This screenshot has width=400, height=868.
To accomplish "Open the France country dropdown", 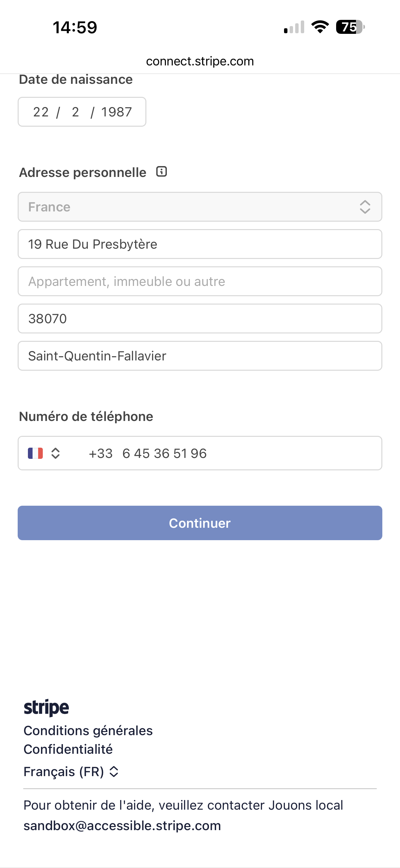I will (x=200, y=207).
